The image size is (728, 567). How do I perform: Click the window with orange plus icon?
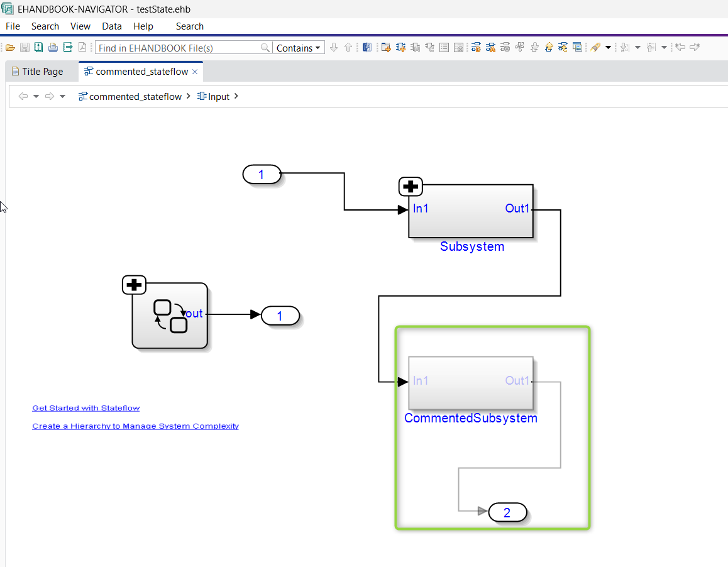tap(386, 47)
